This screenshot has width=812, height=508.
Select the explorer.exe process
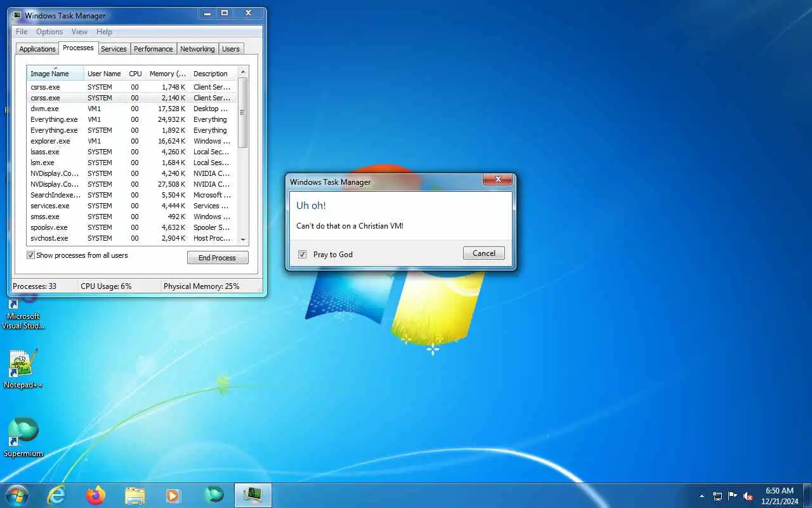(132, 141)
